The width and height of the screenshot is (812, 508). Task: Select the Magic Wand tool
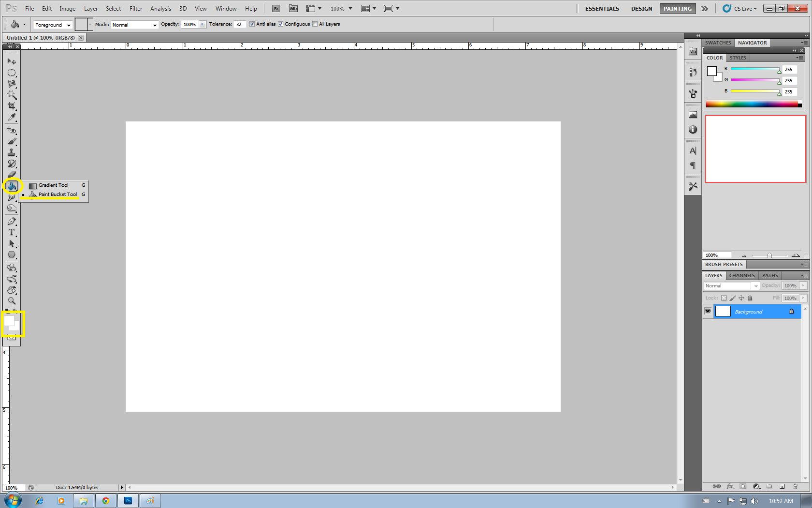tap(12, 95)
